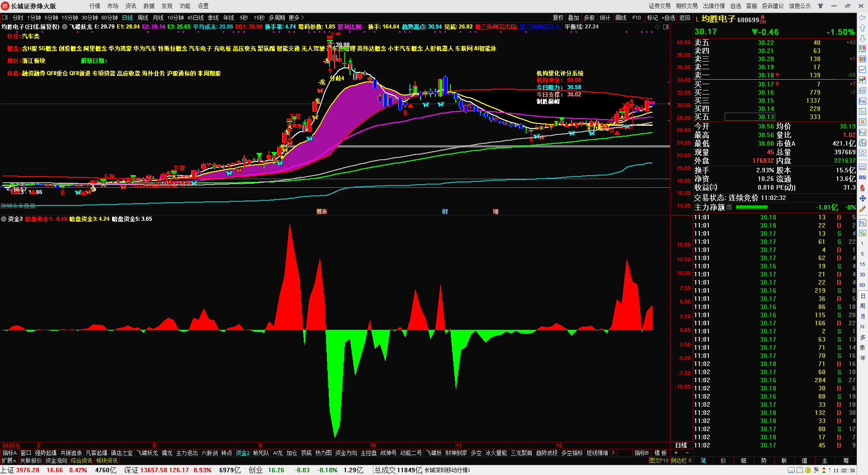Select the pencil drawing tool icon
Screen dimensions: 868x475
click(x=863, y=209)
